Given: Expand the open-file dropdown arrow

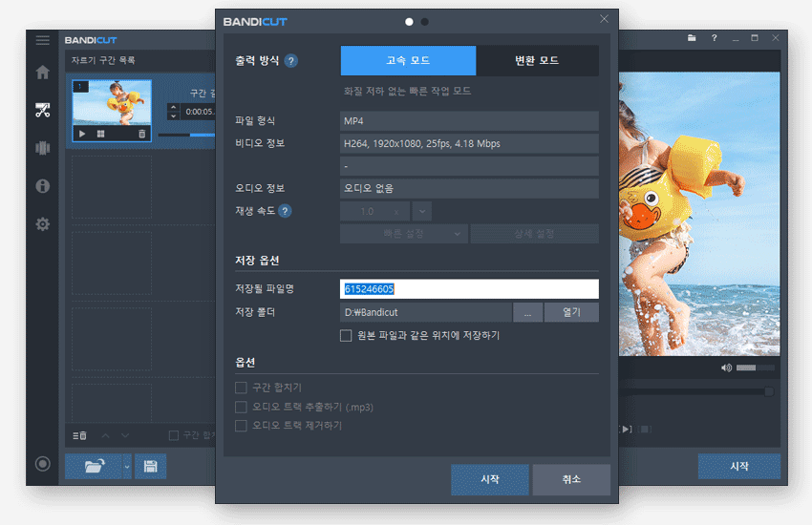Looking at the screenshot, I should [127, 466].
